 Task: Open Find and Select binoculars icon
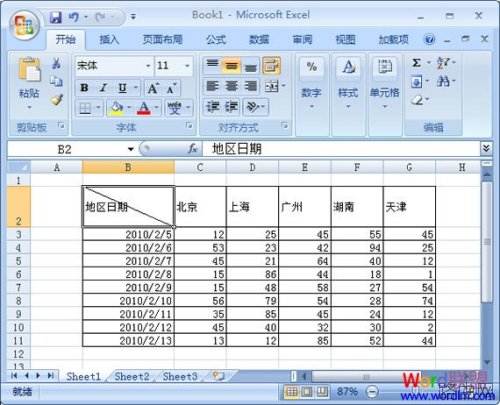(x=443, y=81)
